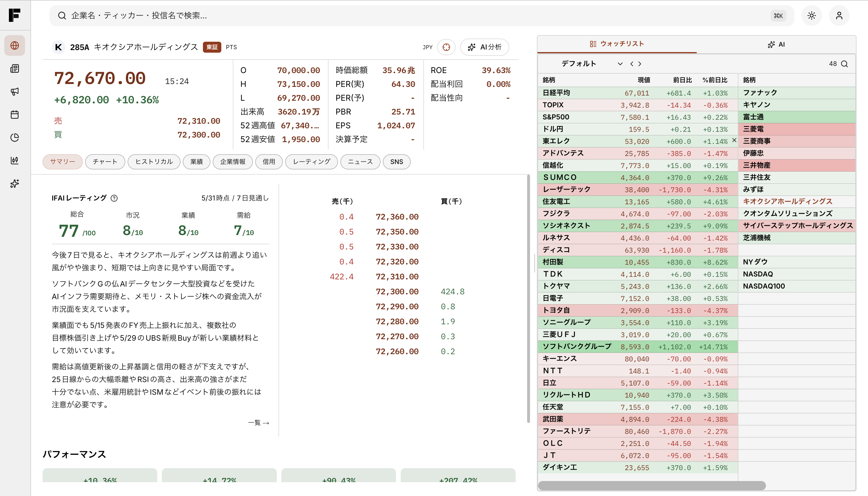Open the calendar icon in sidebar
This screenshot has width=868, height=496.
[15, 115]
